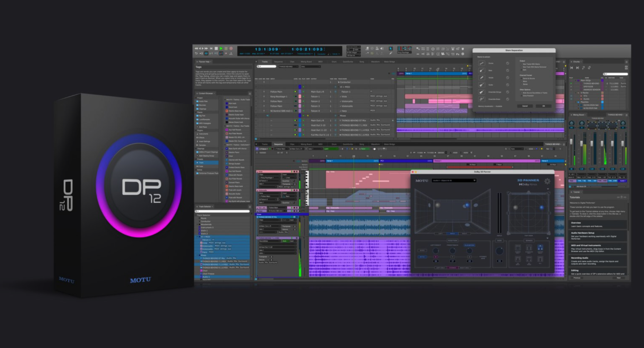The height and width of the screenshot is (348, 644).
Task: Open the QuickScribe tab in upper editor
Action: pos(348,62)
